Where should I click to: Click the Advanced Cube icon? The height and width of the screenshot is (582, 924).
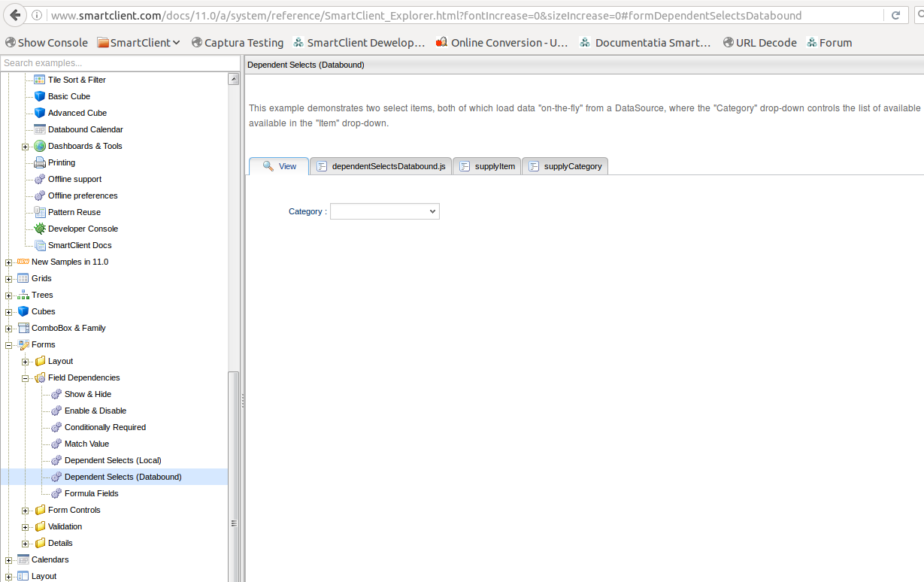click(40, 113)
